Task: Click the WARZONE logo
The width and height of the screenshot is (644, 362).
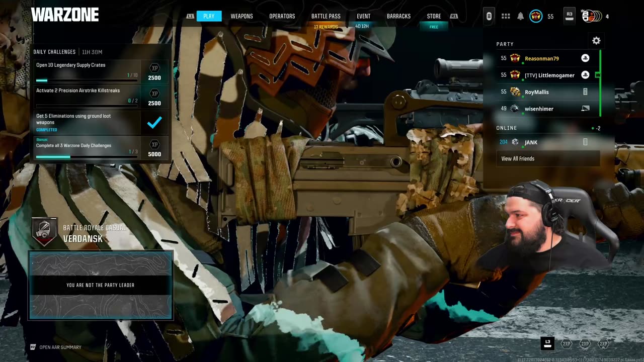Action: pyautogui.click(x=65, y=15)
